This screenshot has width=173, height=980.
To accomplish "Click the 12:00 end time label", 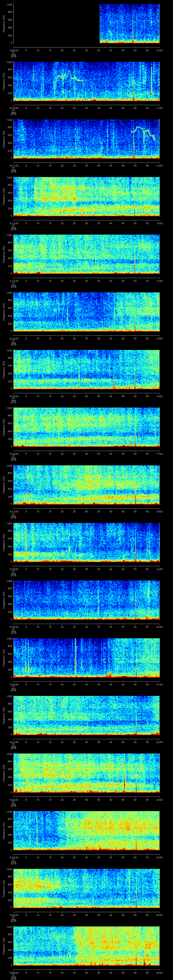I will tap(159, 166).
